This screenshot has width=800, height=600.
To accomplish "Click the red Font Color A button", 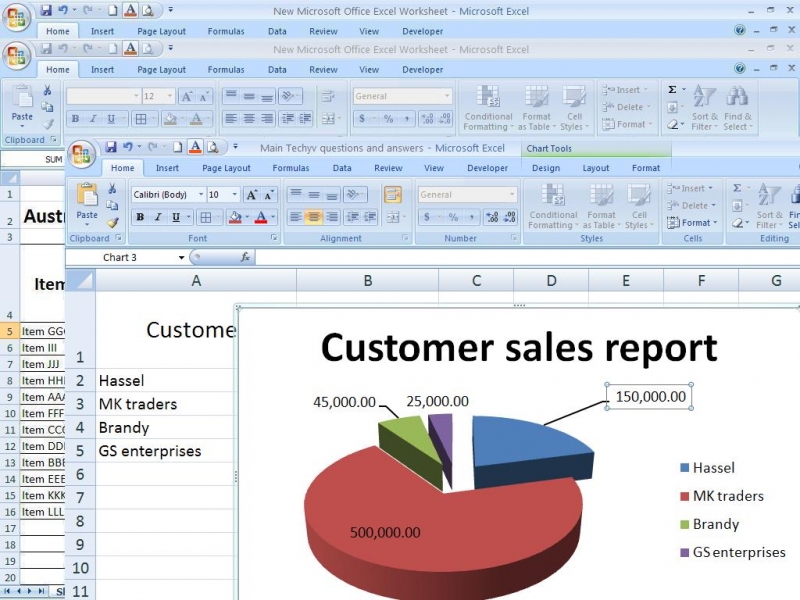I will coord(260,217).
